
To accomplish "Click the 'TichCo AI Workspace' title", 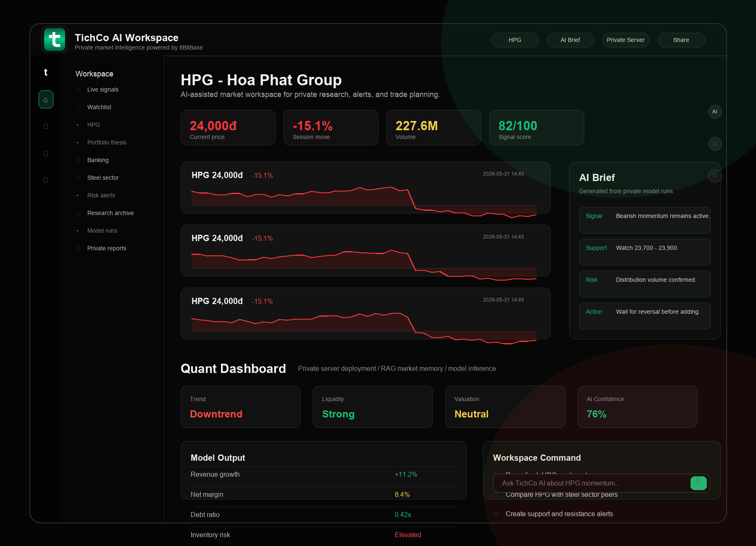I will click(126, 38).
